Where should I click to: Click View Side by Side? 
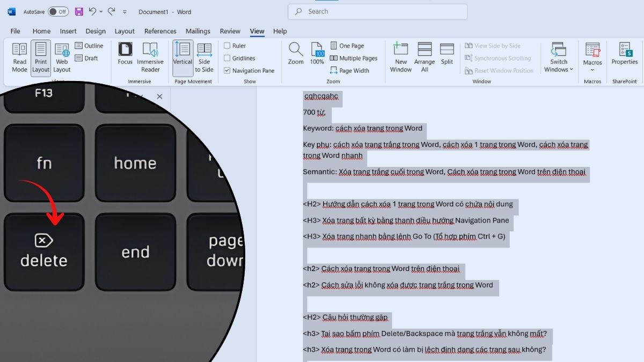pyautogui.click(x=492, y=46)
